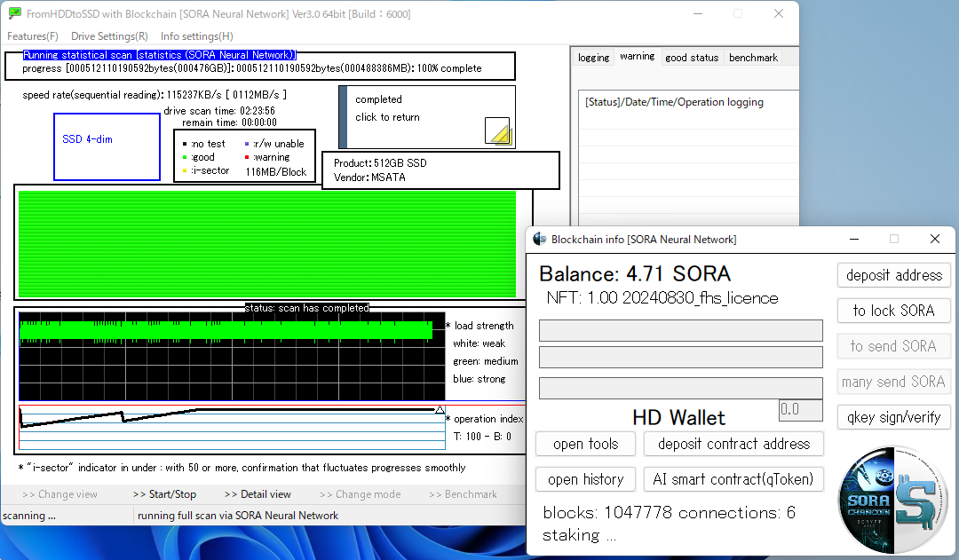Click the Vendor: MSATA text
This screenshot has height=560, width=959.
pyautogui.click(x=369, y=177)
